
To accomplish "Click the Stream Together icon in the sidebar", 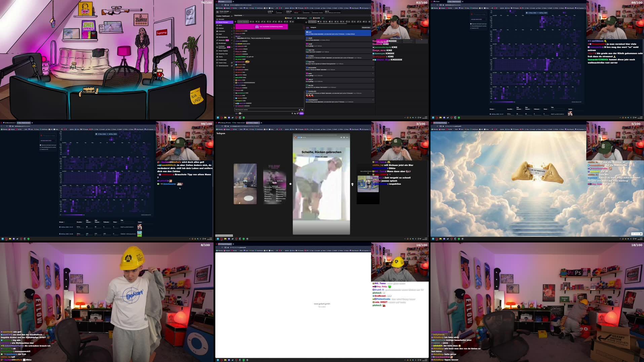I will [x=218, y=51].
